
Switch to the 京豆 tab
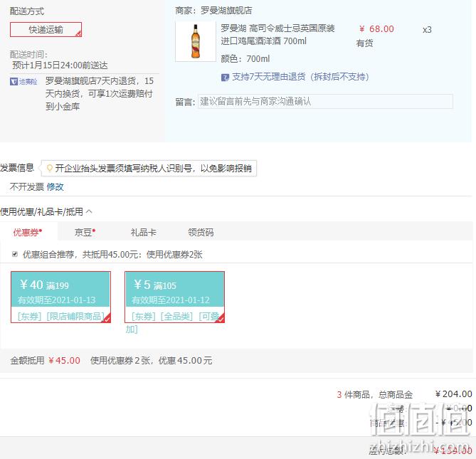coord(85,232)
